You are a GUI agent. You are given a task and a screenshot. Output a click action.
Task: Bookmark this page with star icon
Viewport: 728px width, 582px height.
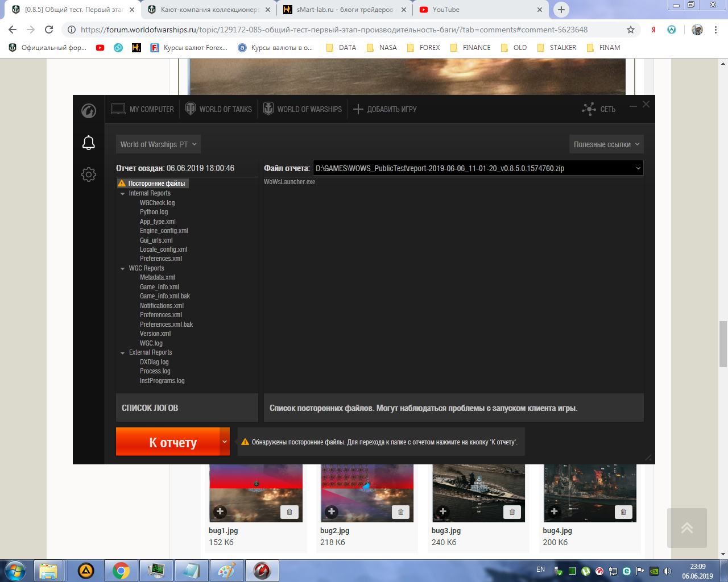tap(631, 30)
